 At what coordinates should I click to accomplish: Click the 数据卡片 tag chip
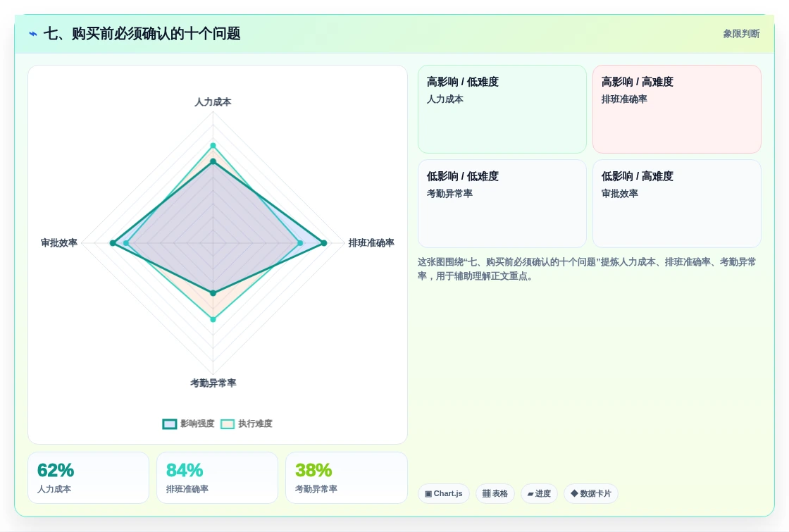pos(591,494)
